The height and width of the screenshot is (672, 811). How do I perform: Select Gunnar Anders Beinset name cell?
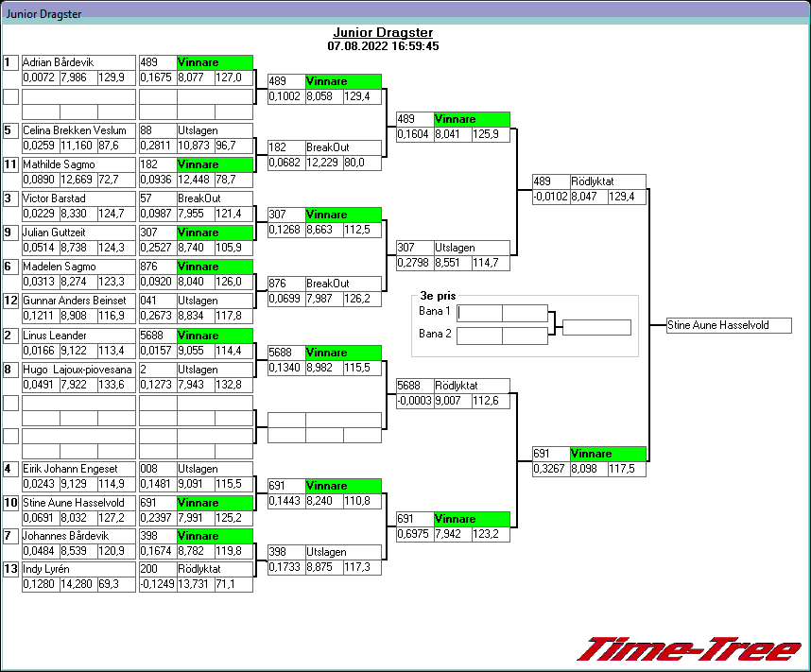tap(78, 301)
